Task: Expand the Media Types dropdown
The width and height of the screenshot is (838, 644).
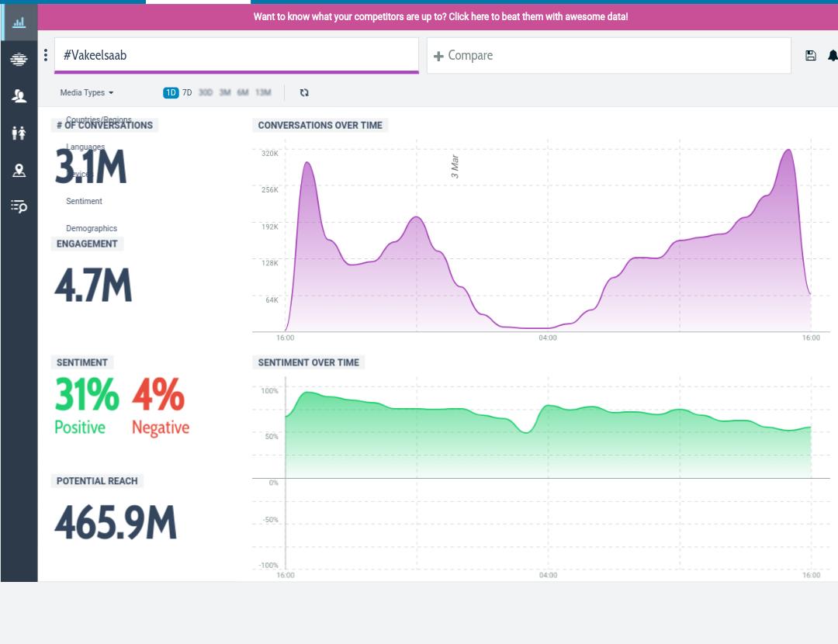Action: [x=87, y=92]
